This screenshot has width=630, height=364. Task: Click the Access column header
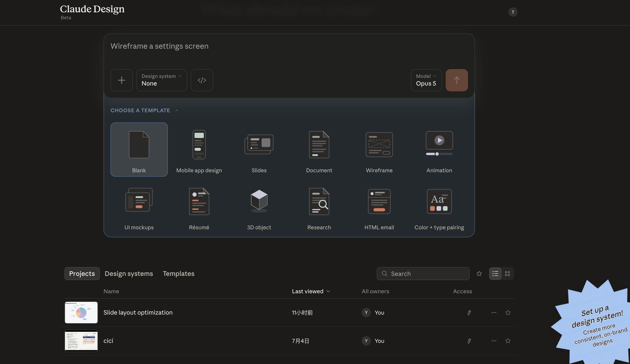coord(462,291)
